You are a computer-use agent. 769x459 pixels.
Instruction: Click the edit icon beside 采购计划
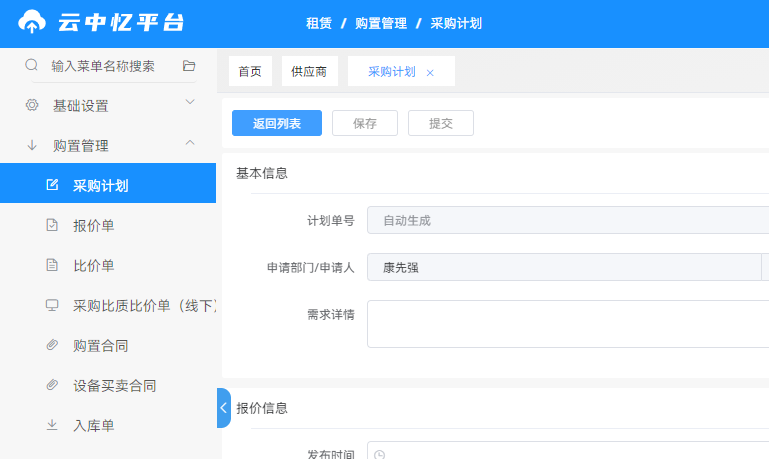click(x=52, y=185)
